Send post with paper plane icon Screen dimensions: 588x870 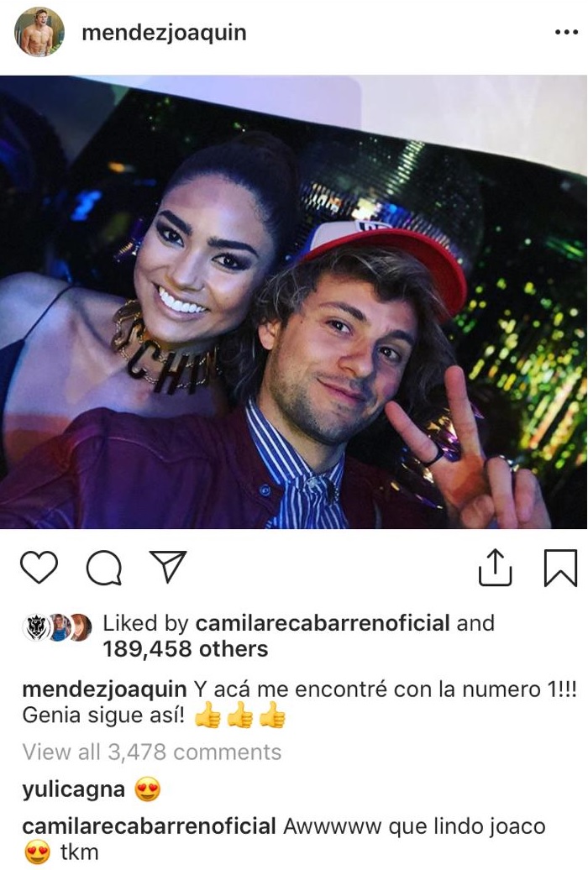coord(168,567)
